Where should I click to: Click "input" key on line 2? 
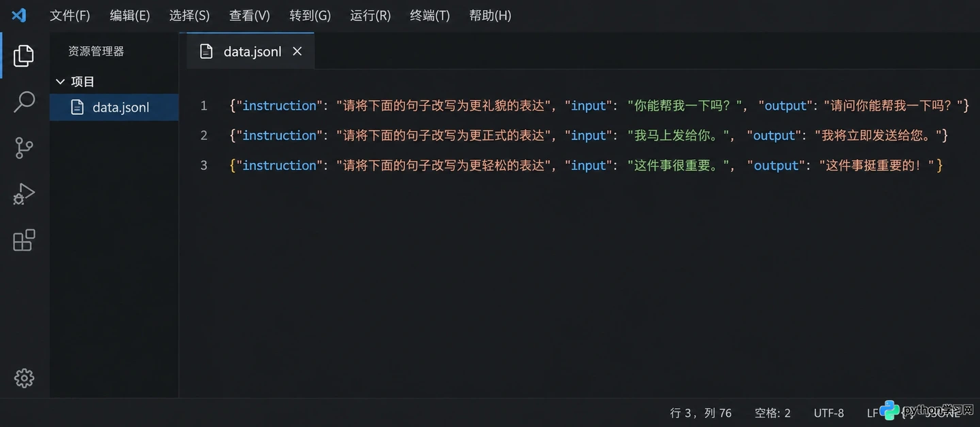589,135
